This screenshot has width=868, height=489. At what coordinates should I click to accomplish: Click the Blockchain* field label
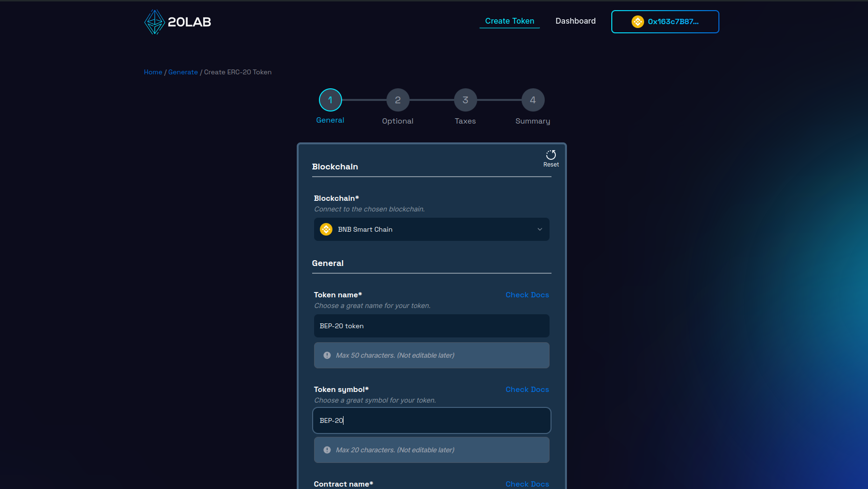[336, 198]
